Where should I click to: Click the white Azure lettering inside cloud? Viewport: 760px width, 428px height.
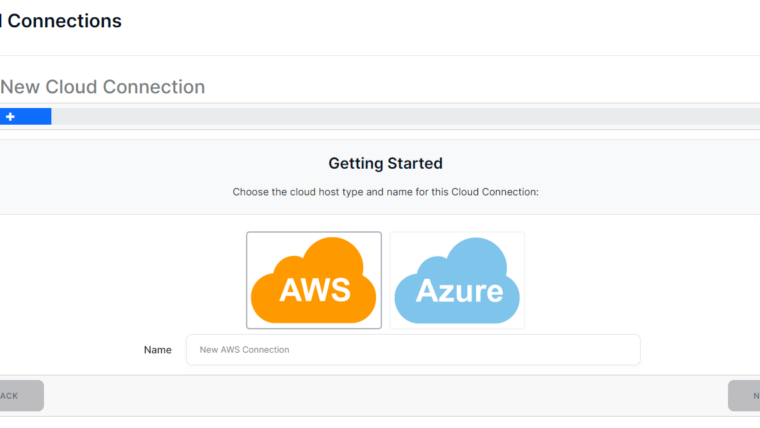tap(459, 291)
